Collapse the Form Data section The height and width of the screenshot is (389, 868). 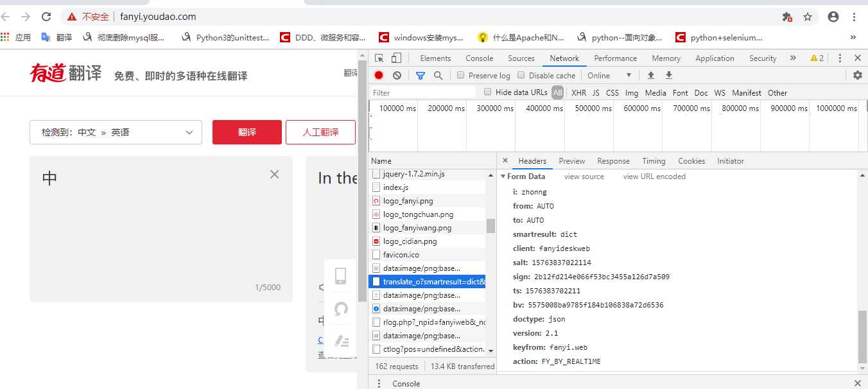coord(504,176)
